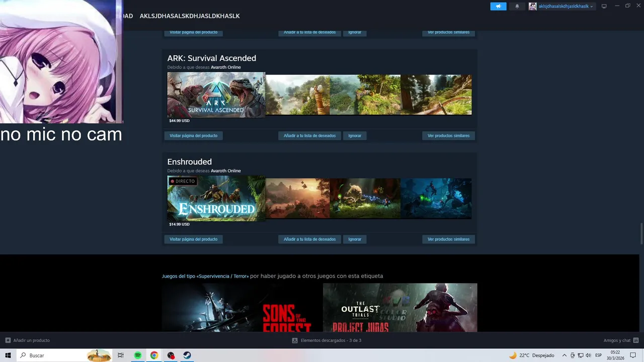Click the plus icon to add a product
The width and height of the screenshot is (644, 362).
[x=8, y=340]
